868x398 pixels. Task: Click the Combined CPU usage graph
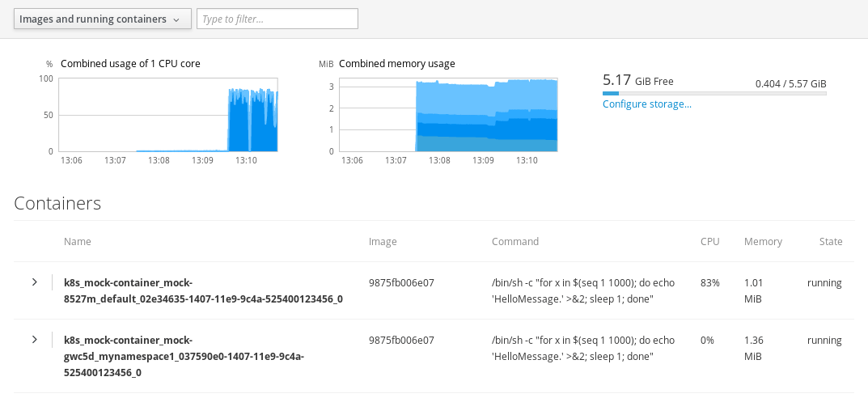(169, 115)
